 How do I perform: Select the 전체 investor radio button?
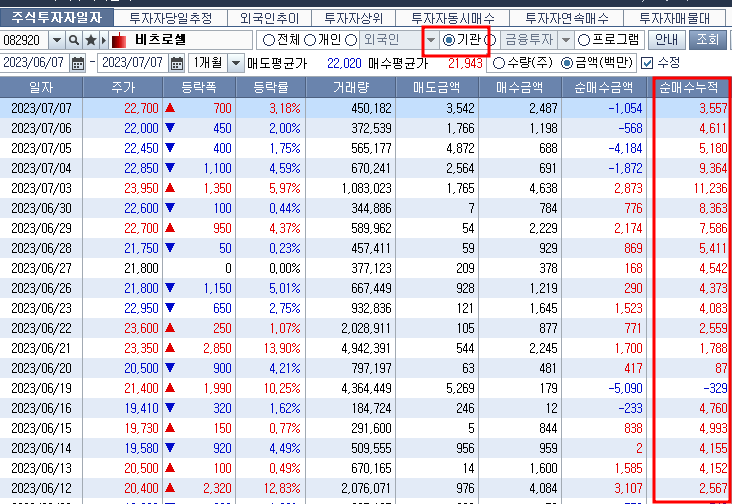click(x=268, y=40)
